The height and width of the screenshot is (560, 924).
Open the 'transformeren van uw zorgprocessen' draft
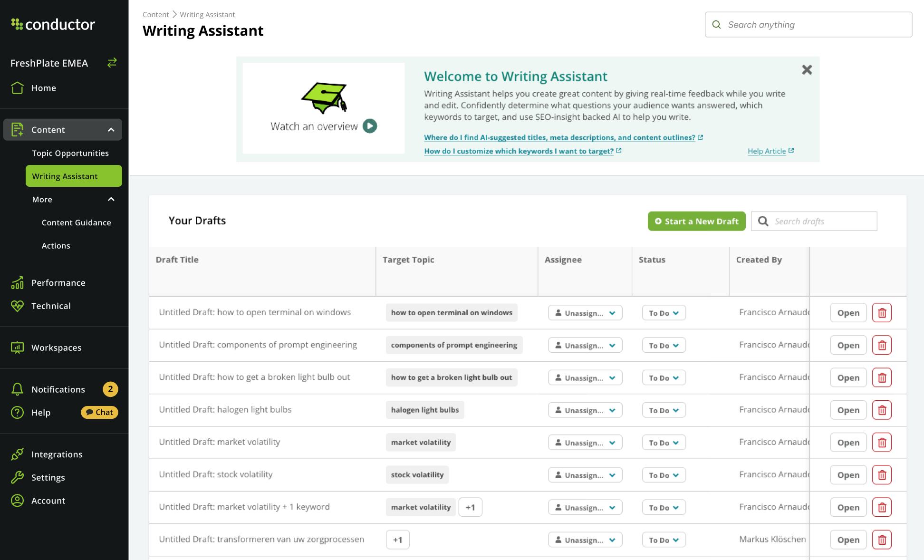[x=848, y=540]
